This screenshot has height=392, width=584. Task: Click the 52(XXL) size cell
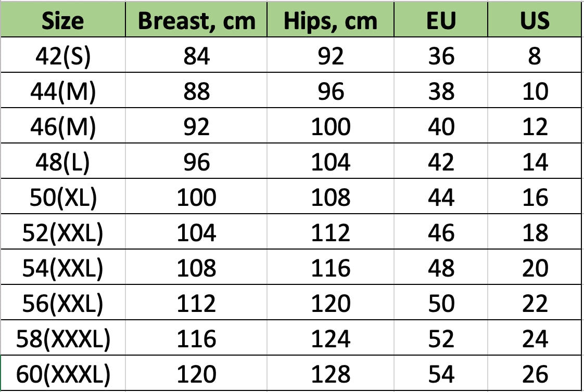[x=63, y=232]
